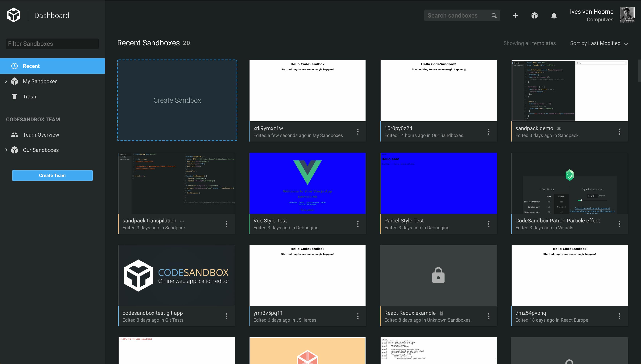
Task: Open the sandbox cube icon in header
Action: pyautogui.click(x=535, y=15)
